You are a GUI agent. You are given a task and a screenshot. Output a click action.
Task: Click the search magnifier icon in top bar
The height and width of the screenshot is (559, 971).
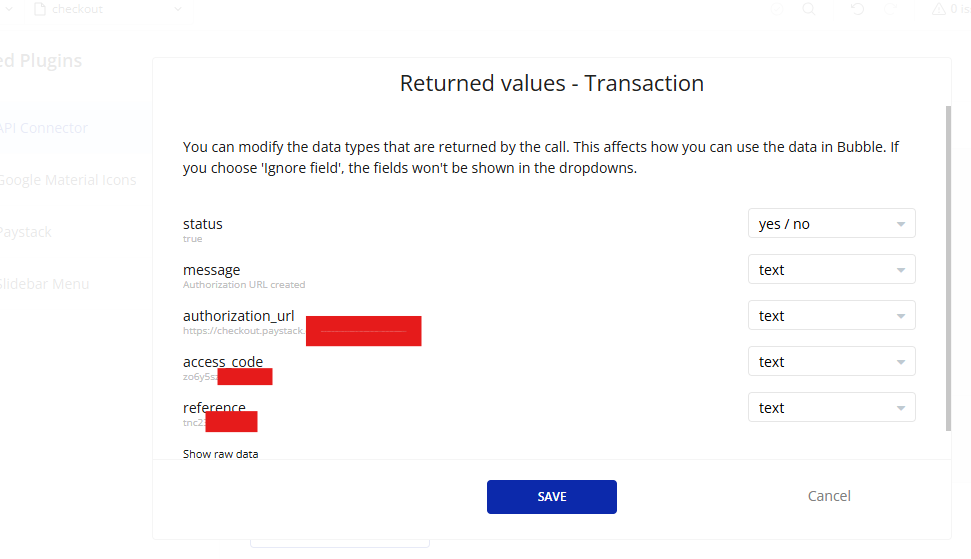tap(809, 9)
